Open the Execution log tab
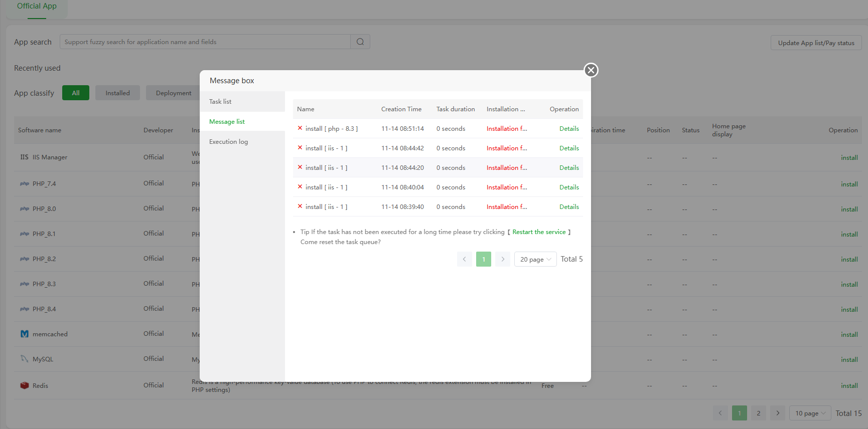 [x=228, y=142]
